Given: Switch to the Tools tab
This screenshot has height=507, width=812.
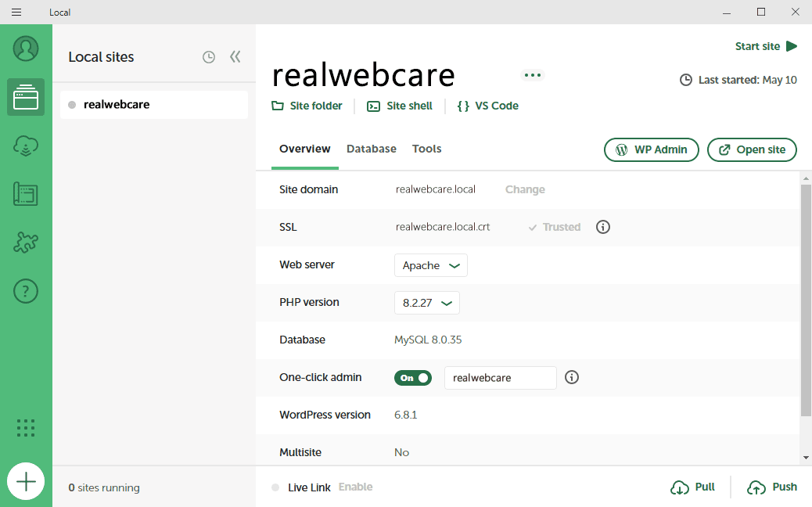Looking at the screenshot, I should pos(426,149).
